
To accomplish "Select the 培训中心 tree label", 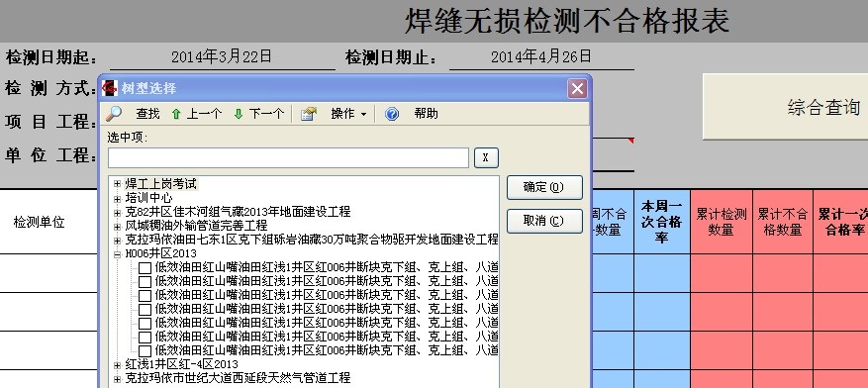I will coord(148,198).
